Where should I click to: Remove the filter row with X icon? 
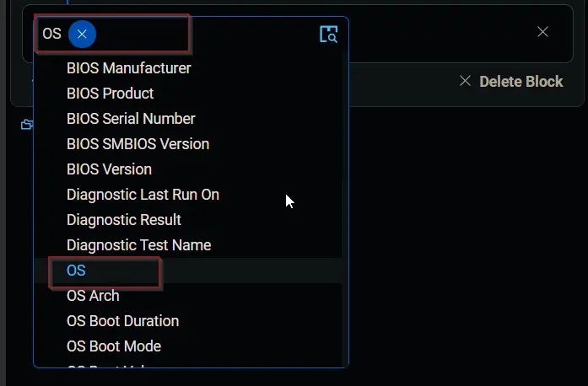pyautogui.click(x=542, y=32)
